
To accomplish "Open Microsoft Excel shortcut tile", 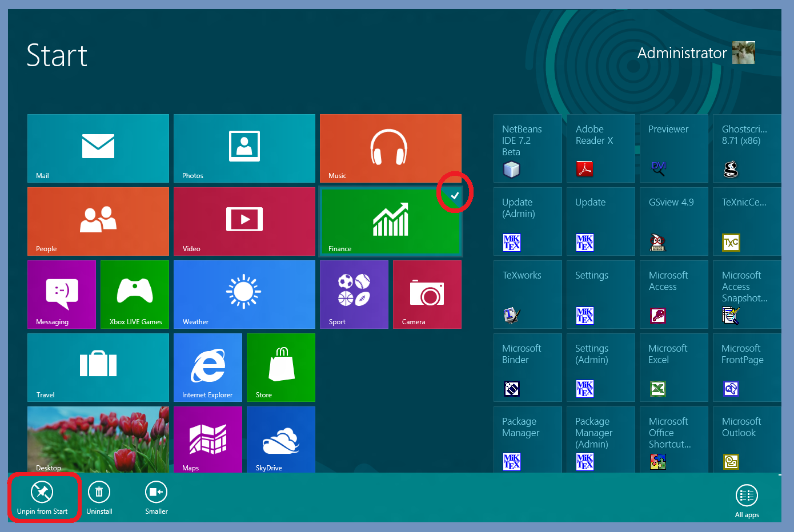I will [673, 368].
